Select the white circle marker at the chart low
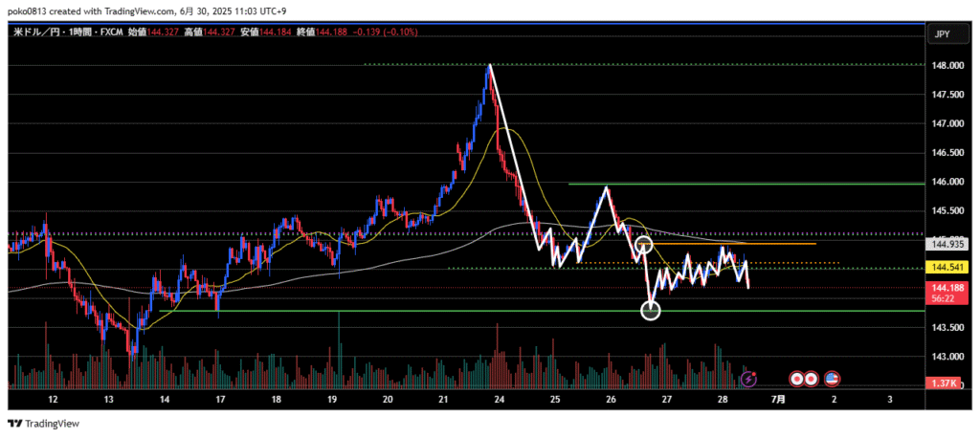The image size is (980, 437). (x=650, y=310)
